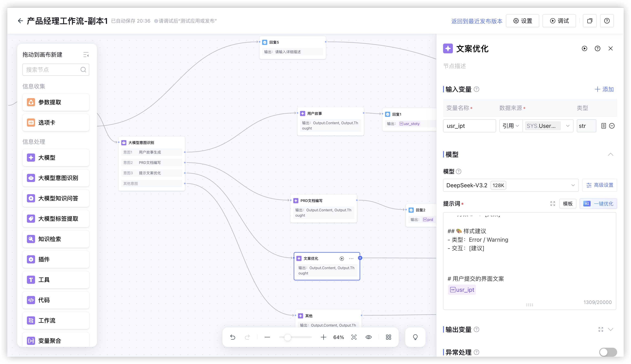Viewport: 631px width, 364px height.
Task: Run the 文案优化 node with its play icon
Action: tap(342, 259)
